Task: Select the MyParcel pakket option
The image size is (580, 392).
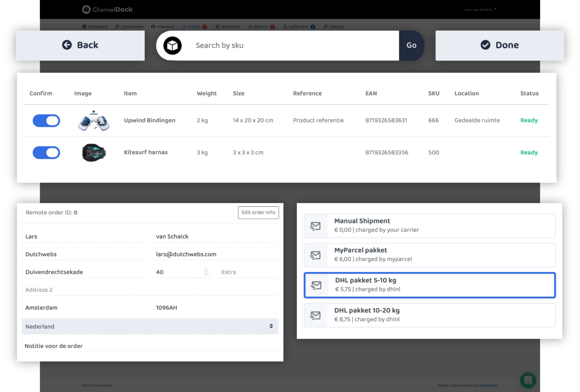Action: 430,255
